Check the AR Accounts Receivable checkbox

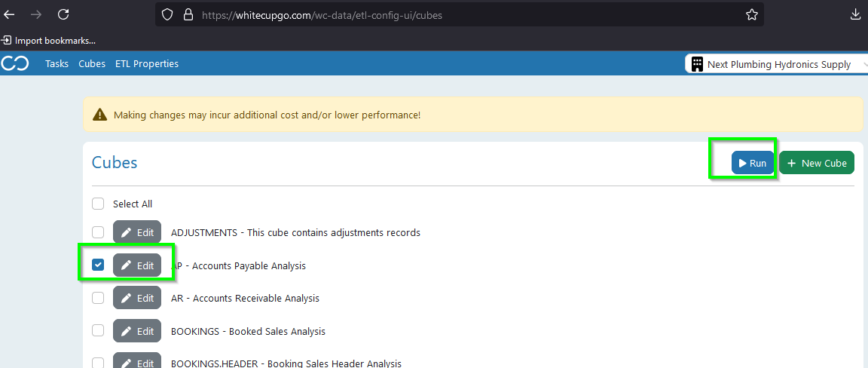pos(98,298)
